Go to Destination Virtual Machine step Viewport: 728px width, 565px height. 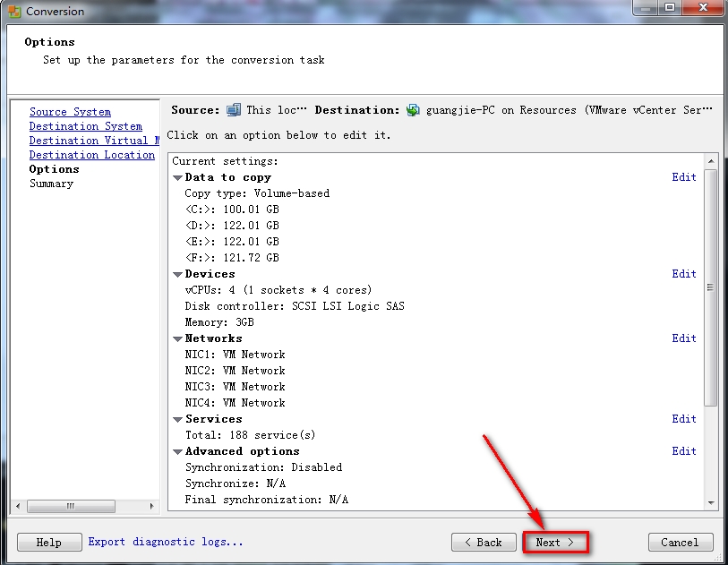[94, 141]
